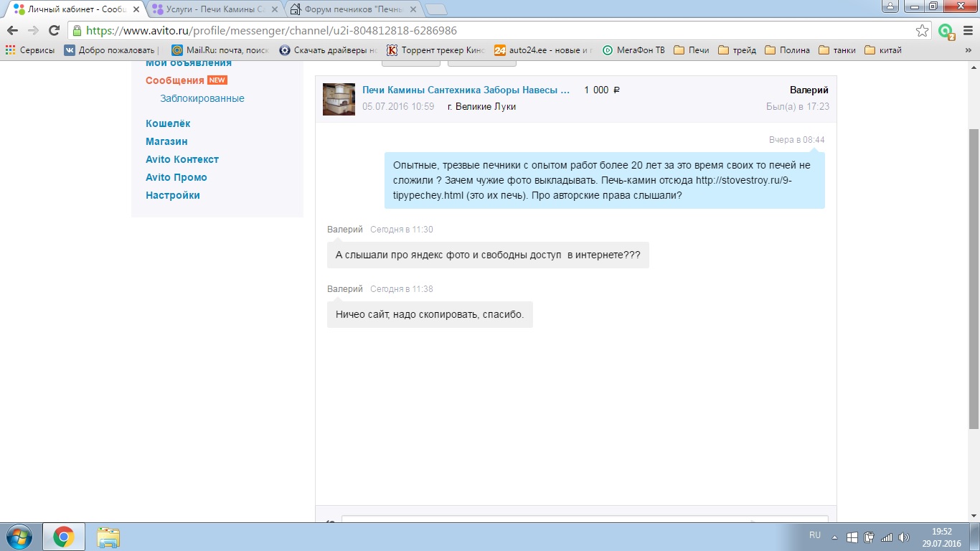
Task: Go back using the browser back arrow
Action: 12,31
